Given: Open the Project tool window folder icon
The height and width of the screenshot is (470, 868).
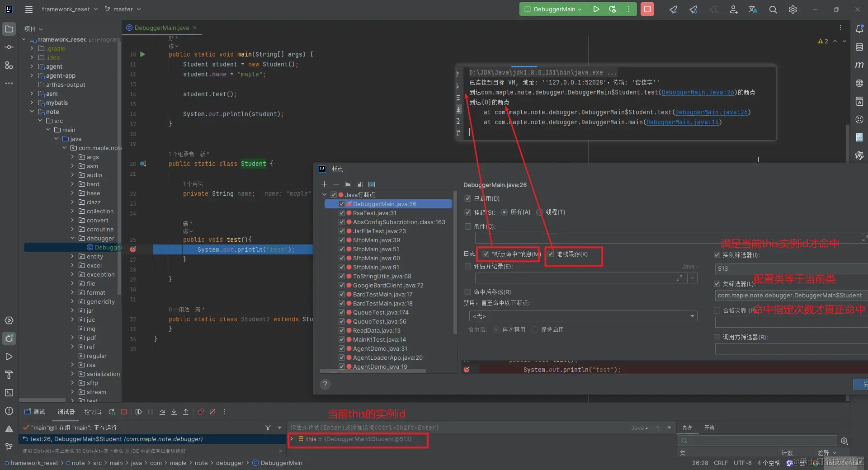Looking at the screenshot, I should coord(9,29).
